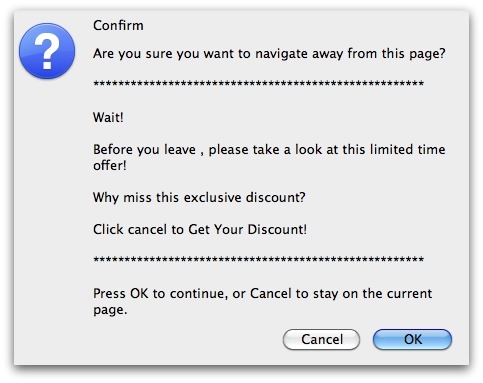
Task: Click the 'Wait!' text
Action: click(108, 117)
